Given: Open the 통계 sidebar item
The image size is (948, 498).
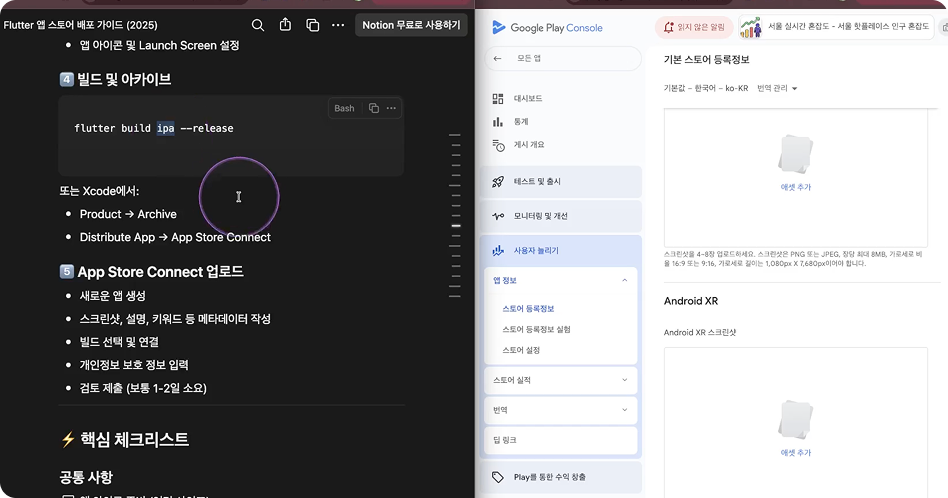Looking at the screenshot, I should click(520, 122).
